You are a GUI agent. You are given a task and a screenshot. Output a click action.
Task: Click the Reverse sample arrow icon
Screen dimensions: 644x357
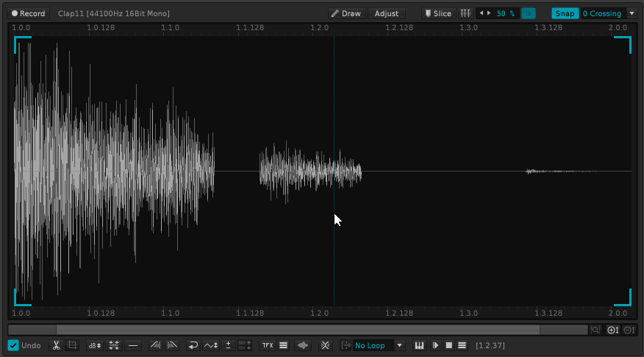coord(193,345)
